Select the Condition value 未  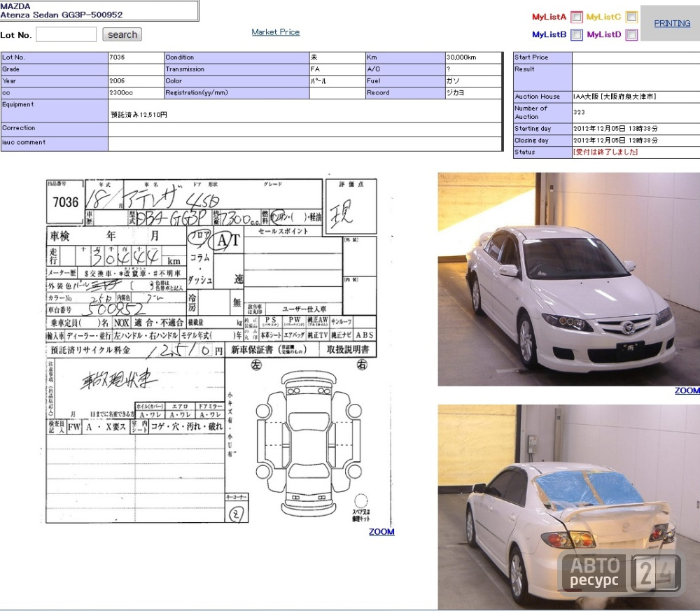point(314,57)
